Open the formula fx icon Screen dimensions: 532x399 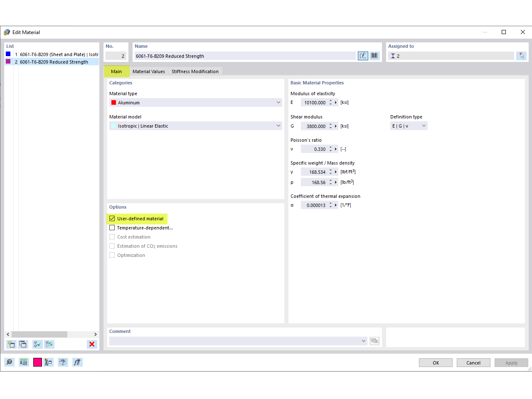coord(77,362)
